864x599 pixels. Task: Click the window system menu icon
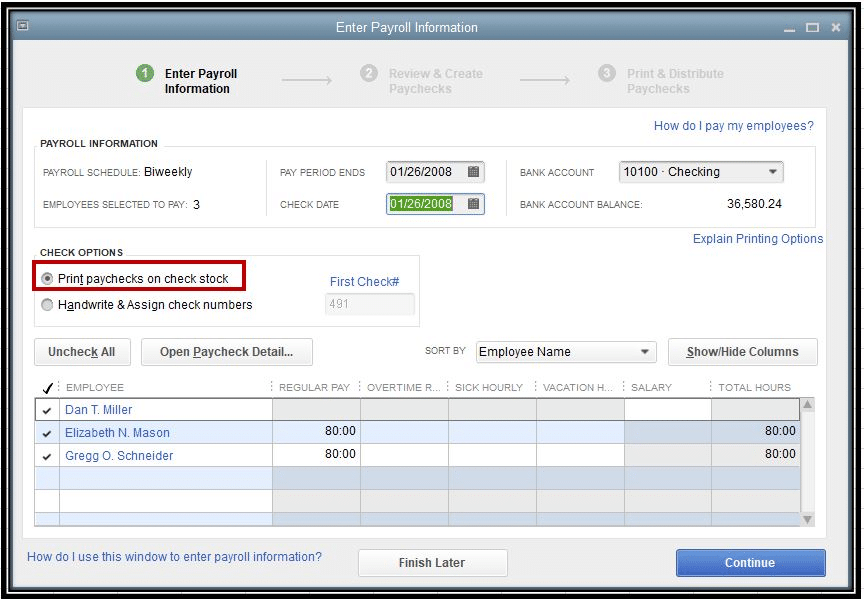tap(23, 27)
